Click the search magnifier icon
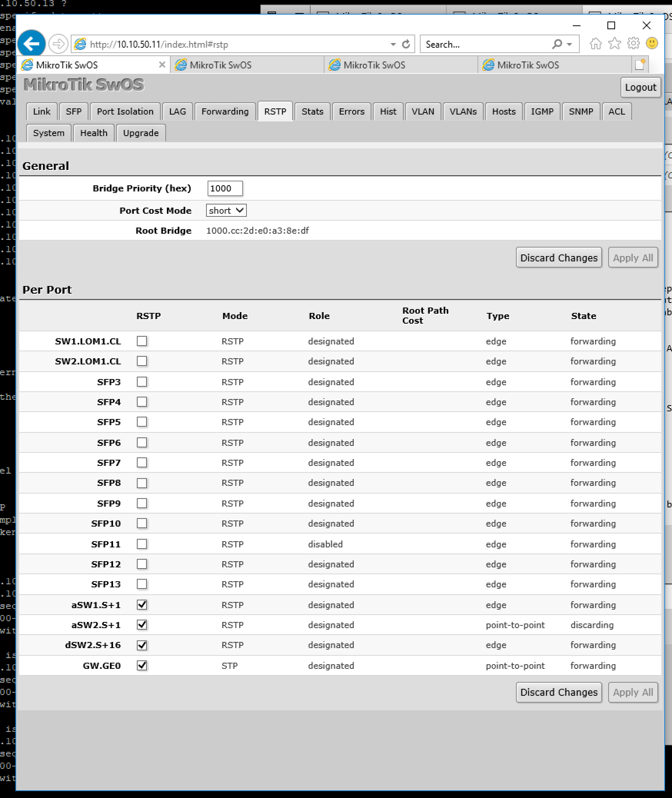672x798 pixels. (557, 44)
